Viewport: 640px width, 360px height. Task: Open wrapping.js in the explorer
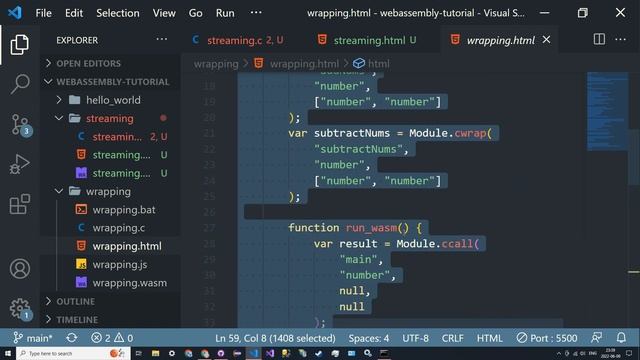click(x=110, y=264)
